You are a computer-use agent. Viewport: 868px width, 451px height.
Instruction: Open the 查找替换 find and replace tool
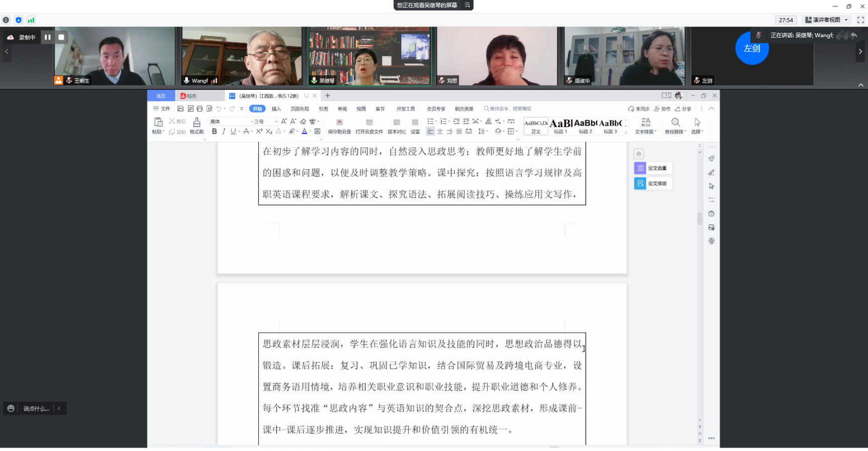[676, 126]
